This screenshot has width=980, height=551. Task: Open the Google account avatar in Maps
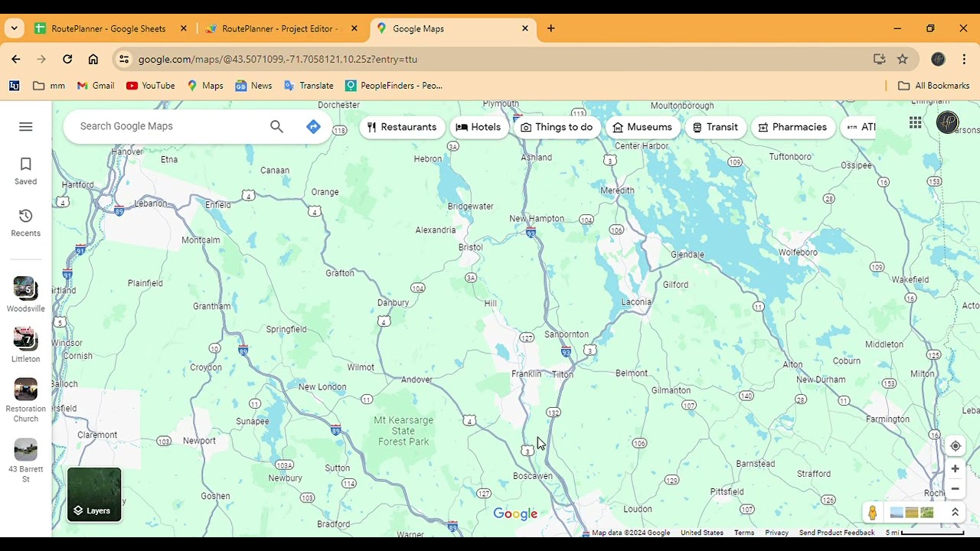[x=948, y=122]
